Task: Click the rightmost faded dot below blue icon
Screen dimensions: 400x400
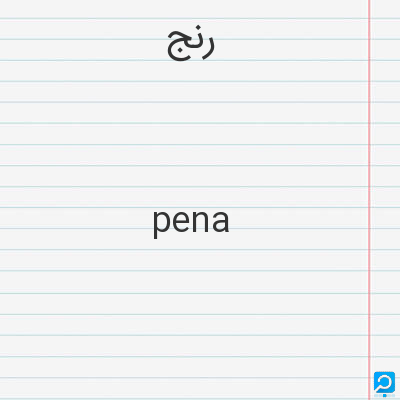Action: pos(393,396)
